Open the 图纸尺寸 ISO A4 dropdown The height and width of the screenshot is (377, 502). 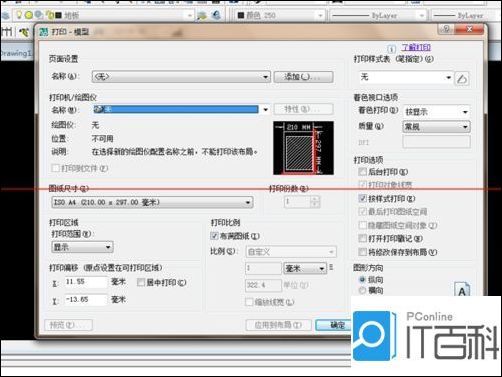[152, 202]
